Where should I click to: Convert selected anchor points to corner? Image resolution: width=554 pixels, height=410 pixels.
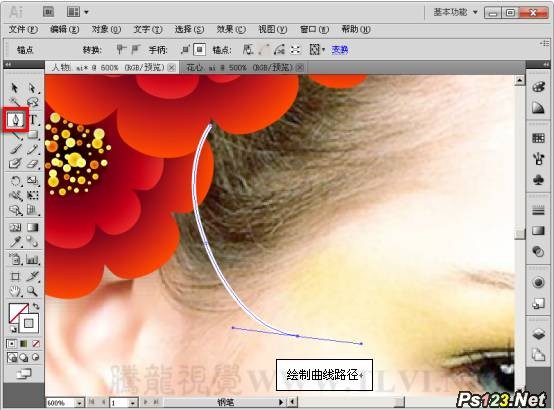point(121,49)
